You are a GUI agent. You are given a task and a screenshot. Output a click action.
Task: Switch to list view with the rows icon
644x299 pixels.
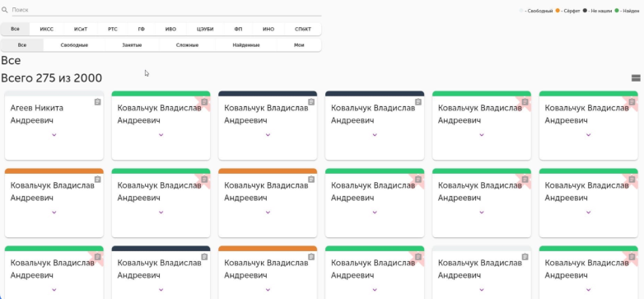[636, 78]
